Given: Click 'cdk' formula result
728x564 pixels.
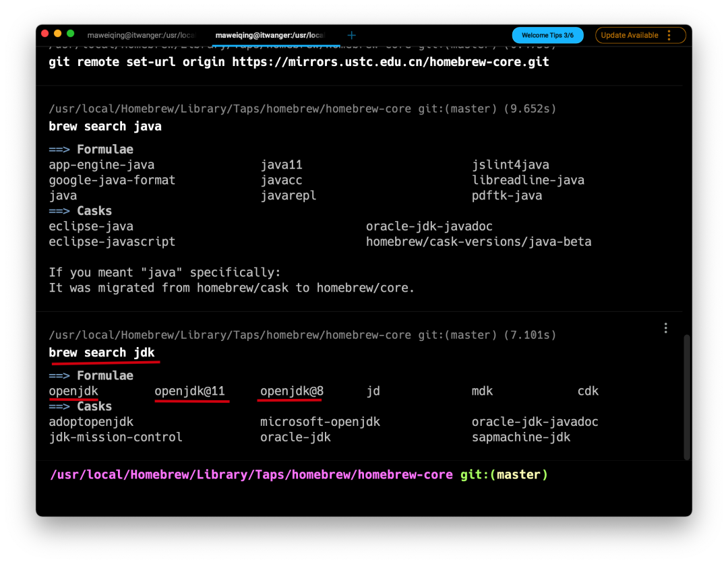Looking at the screenshot, I should [588, 391].
